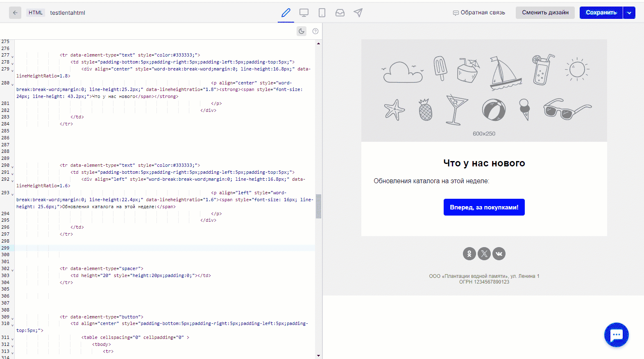644x359 pixels.
Task: Click the 600×250 banner image
Action: pyautogui.click(x=484, y=91)
